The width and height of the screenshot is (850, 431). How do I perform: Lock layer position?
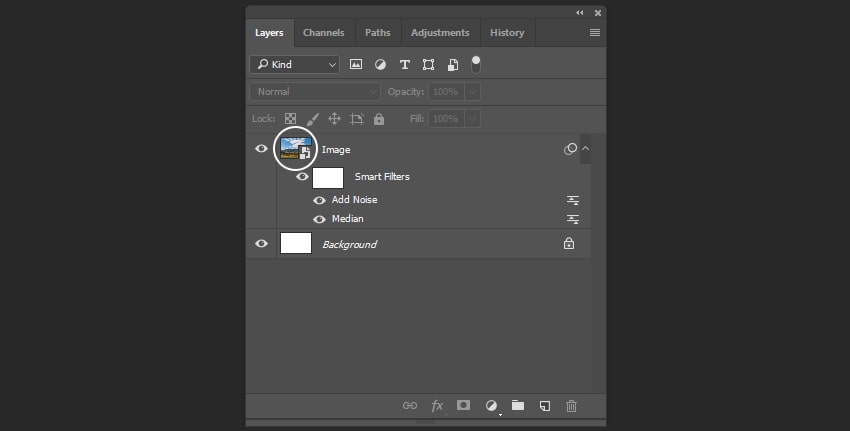pyautogui.click(x=334, y=119)
